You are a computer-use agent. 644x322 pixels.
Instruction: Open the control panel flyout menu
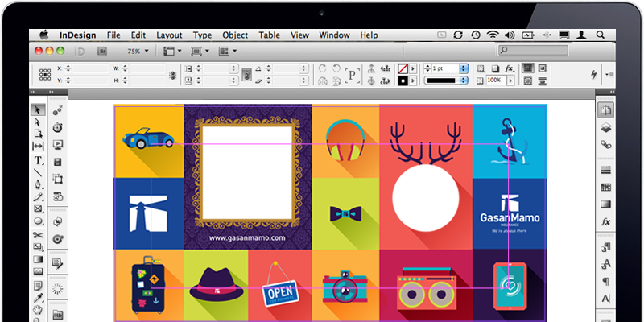[609, 74]
